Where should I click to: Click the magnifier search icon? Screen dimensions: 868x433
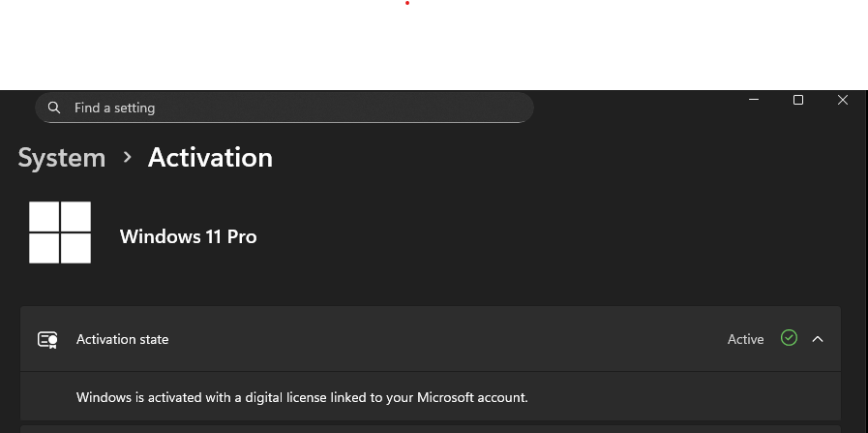[x=54, y=108]
